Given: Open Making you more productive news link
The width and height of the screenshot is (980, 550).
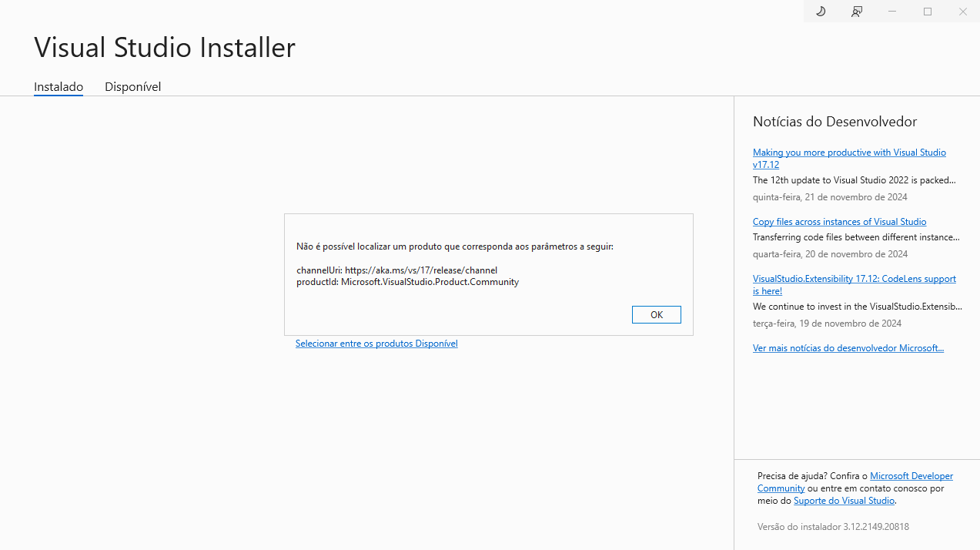Looking at the screenshot, I should click(x=849, y=158).
